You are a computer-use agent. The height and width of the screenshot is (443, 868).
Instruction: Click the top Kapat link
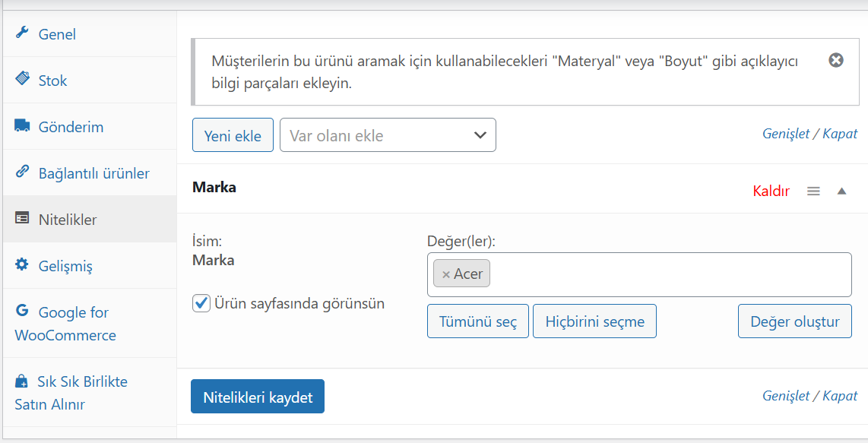(x=840, y=134)
